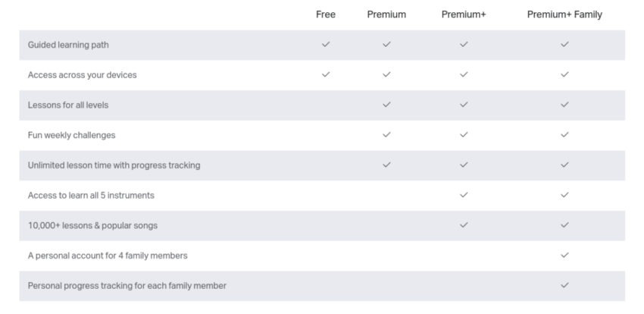The width and height of the screenshot is (644, 314).
Task: Select the Premium+ Family column header
Action: click(564, 14)
